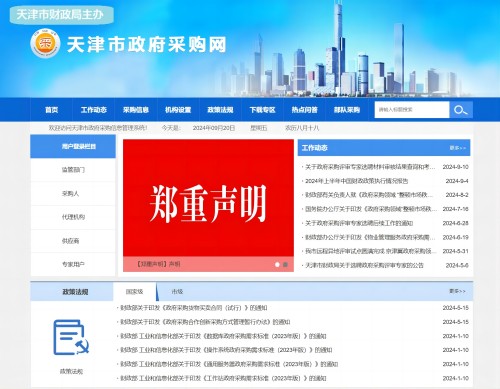
Task: Click the 工作动态 panel title
Action: (314, 148)
